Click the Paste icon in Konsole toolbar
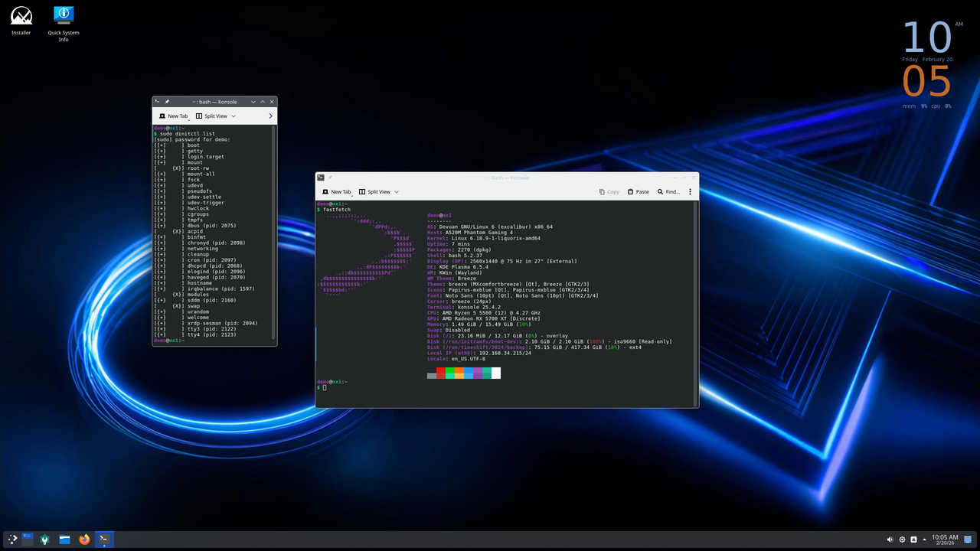The height and width of the screenshot is (551, 980). (638, 191)
